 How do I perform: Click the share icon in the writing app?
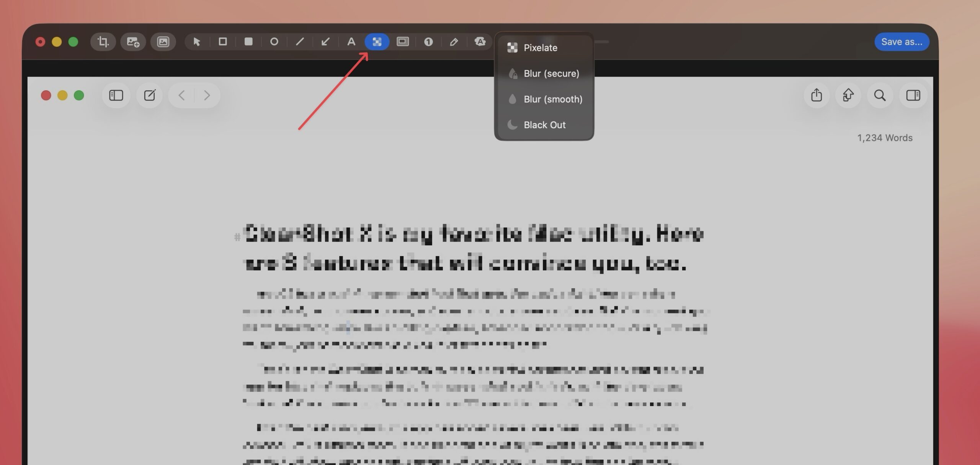817,95
